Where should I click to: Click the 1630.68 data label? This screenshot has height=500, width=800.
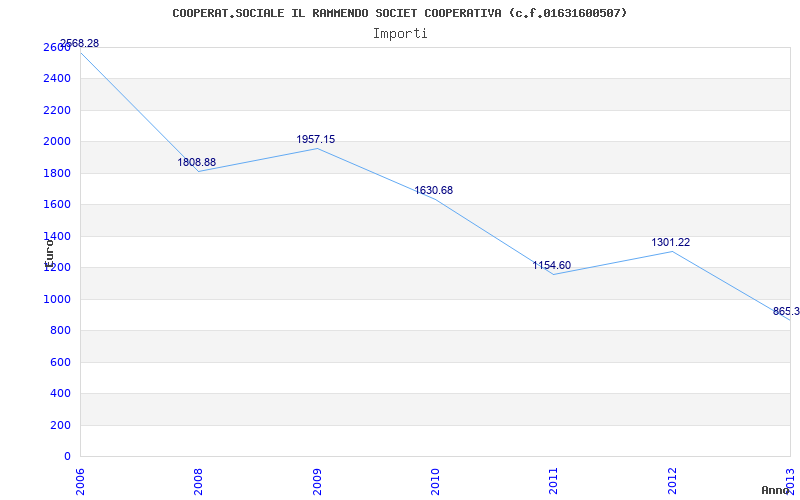pyautogui.click(x=434, y=190)
